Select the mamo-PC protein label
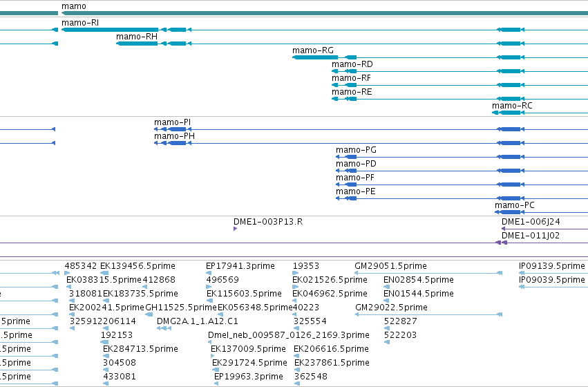 point(515,205)
